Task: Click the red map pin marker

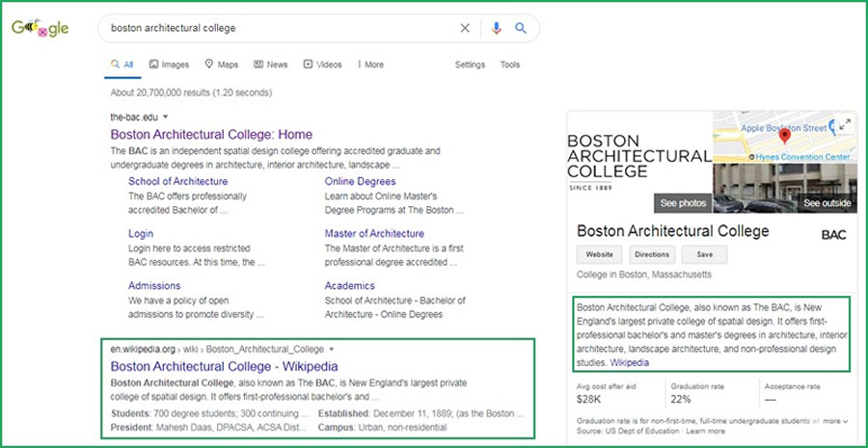Action: tap(784, 136)
